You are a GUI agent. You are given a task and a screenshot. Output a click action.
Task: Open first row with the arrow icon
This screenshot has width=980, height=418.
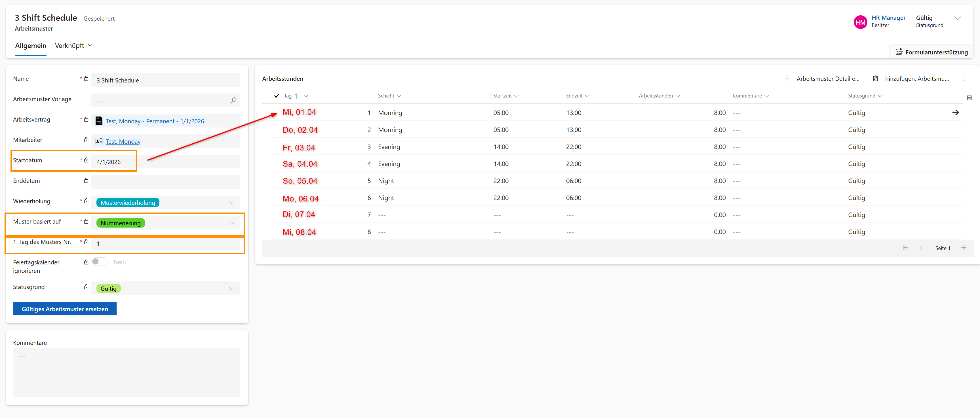tap(955, 113)
